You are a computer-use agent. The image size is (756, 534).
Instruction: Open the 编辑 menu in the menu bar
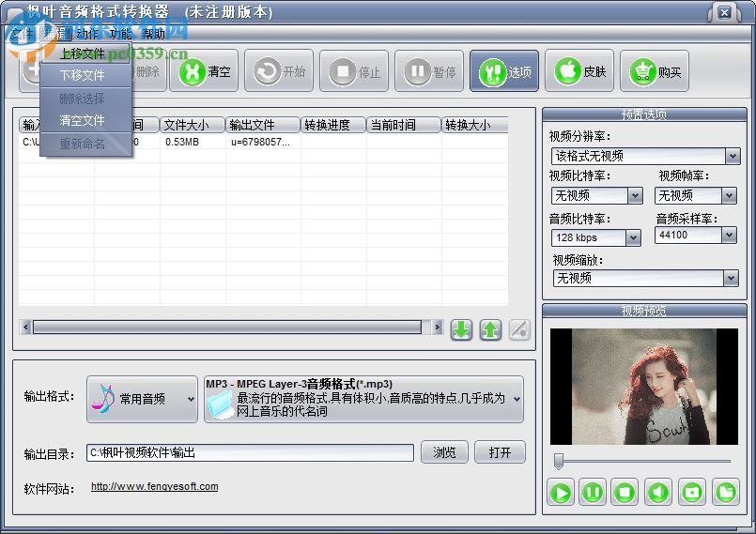pos(55,34)
